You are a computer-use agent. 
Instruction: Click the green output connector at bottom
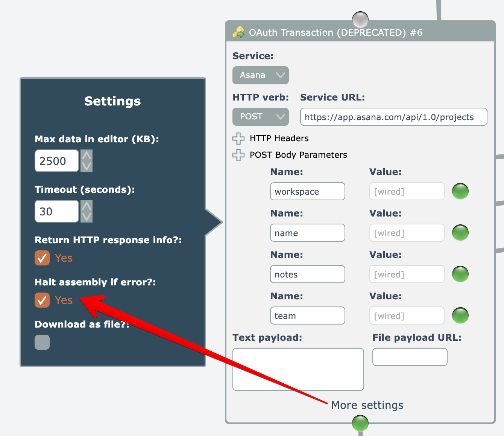[x=360, y=423]
